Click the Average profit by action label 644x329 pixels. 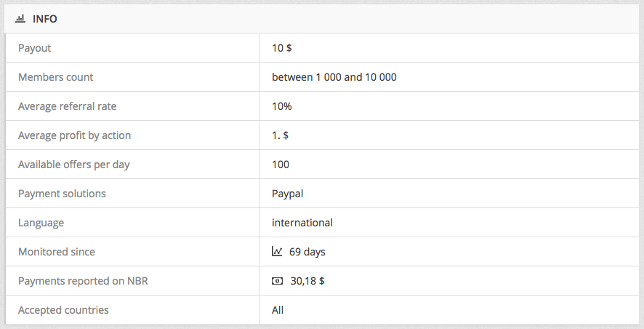coord(74,135)
